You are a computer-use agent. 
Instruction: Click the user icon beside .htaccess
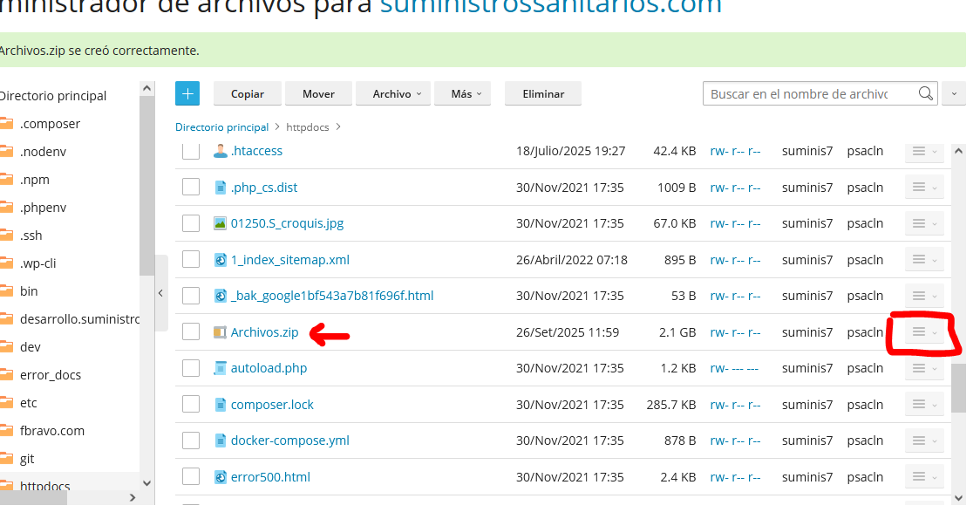point(221,150)
